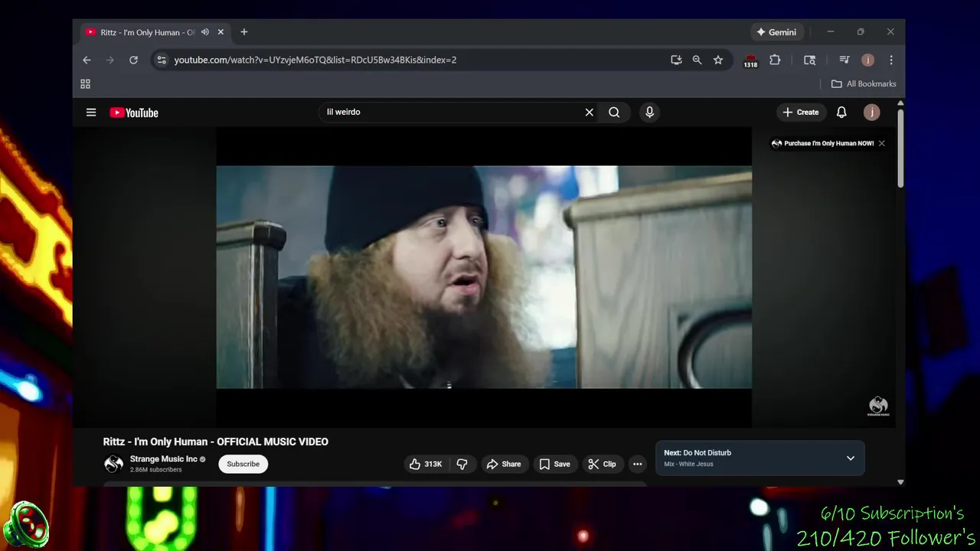Image resolution: width=980 pixels, height=551 pixels.
Task: Open the apps grid in bookmarks bar
Action: (x=86, y=84)
